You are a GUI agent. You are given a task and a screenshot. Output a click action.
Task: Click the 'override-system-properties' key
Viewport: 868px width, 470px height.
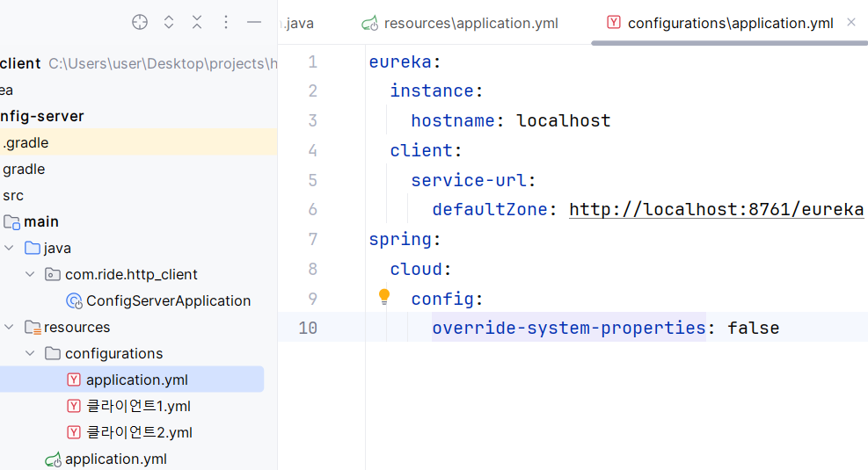(569, 328)
